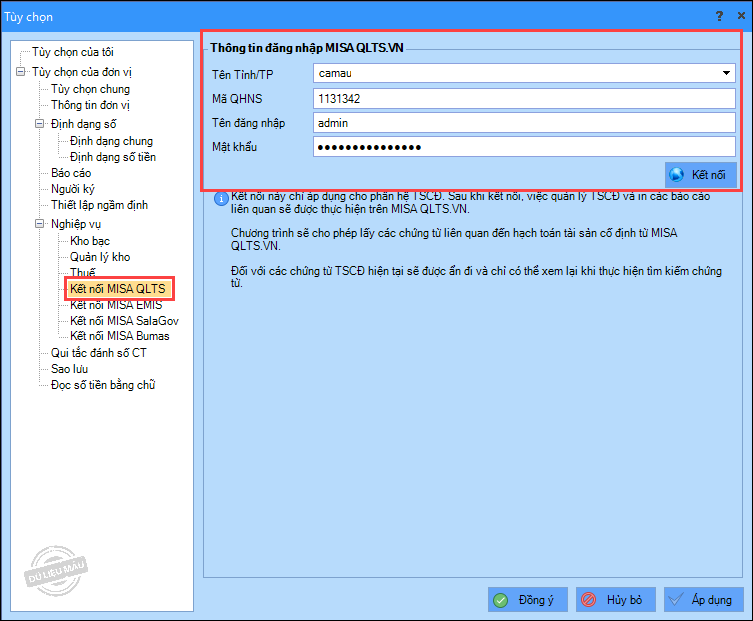Confirm with the Đồng ý button label

coord(536,600)
